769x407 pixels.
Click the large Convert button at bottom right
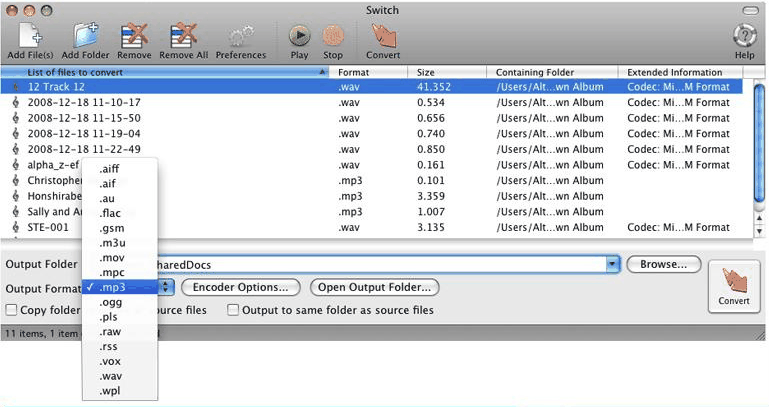pyautogui.click(x=733, y=286)
